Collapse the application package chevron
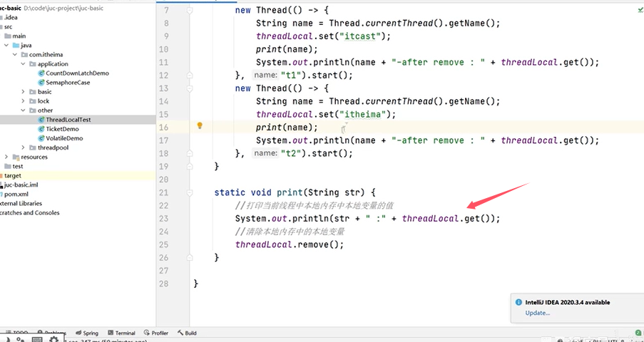The height and width of the screenshot is (342, 644). click(x=23, y=64)
